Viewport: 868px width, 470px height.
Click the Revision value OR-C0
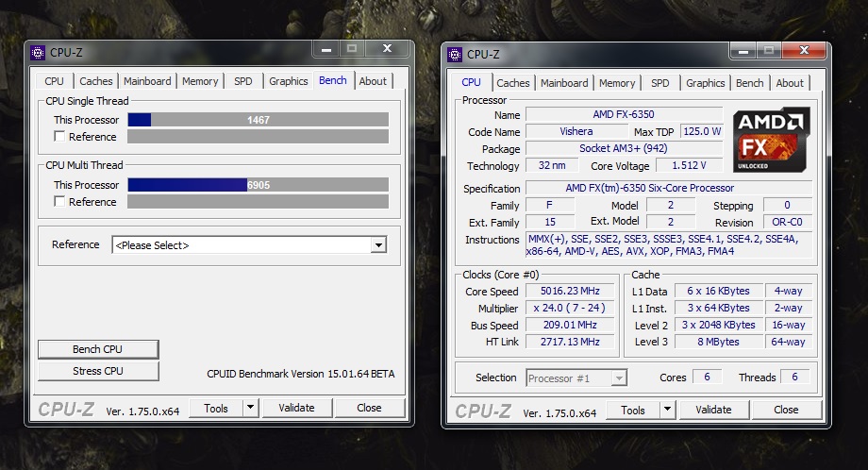point(787,222)
